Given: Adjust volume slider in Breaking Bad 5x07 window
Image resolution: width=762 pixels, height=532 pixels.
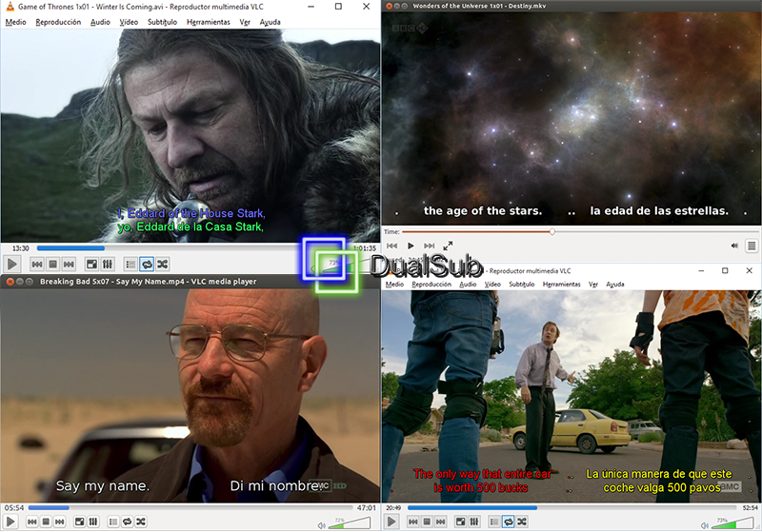Looking at the screenshot, I should coord(349,522).
